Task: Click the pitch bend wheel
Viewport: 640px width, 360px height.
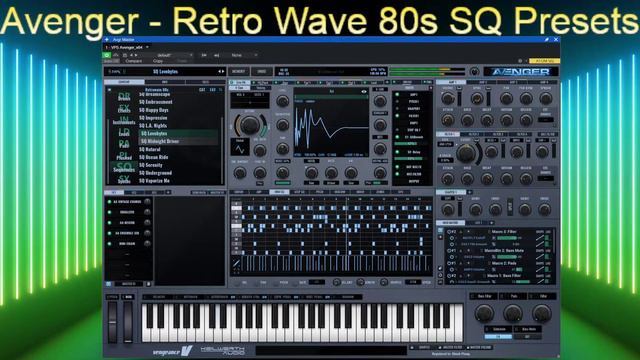Action: (112, 322)
